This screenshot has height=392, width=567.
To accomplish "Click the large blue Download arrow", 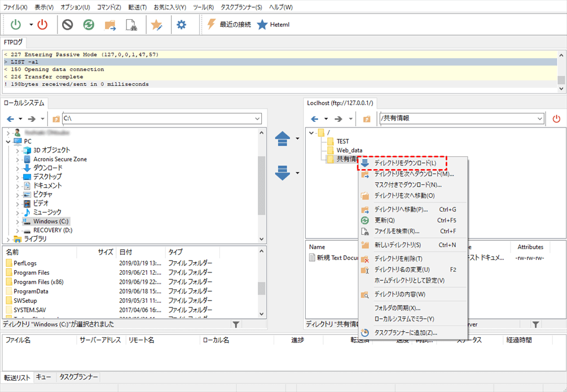I will click(x=283, y=173).
